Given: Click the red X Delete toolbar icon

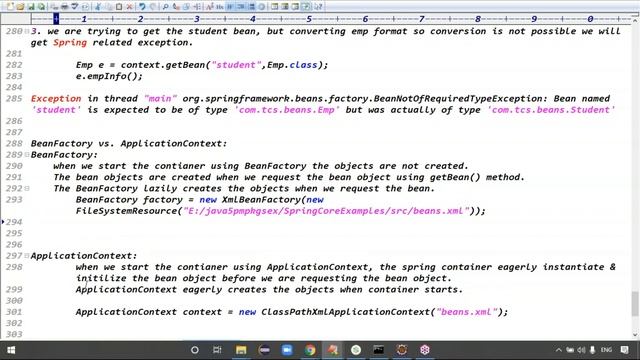Looking at the screenshot, I should [x=129, y=7].
